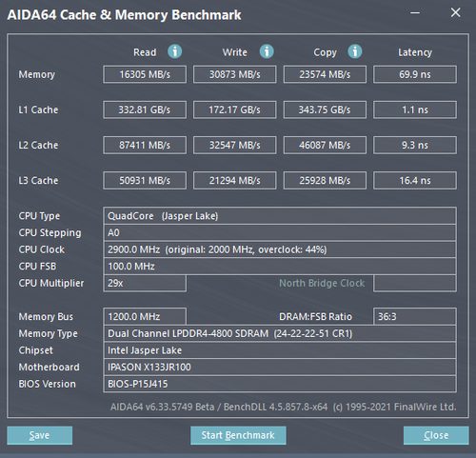Click the North Bridge Clock label
476x458 pixels.
tap(322, 283)
